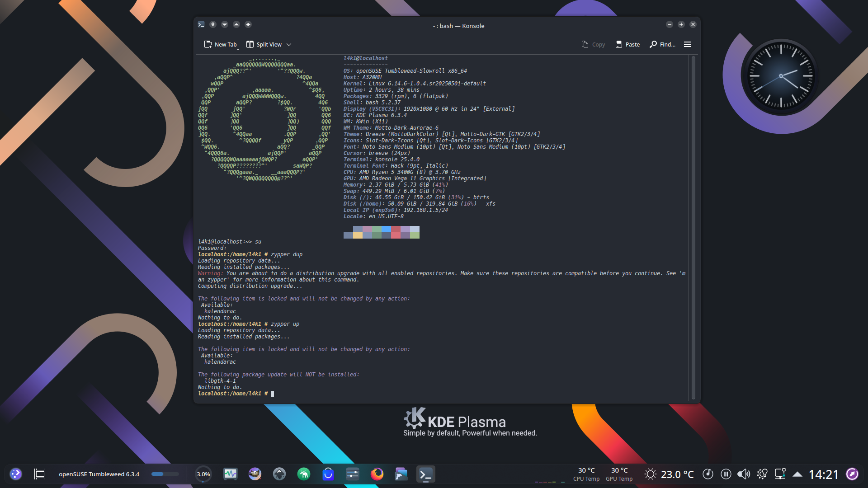Open the weather 23.0 °C widget
This screenshot has height=488, width=868.
(670, 474)
